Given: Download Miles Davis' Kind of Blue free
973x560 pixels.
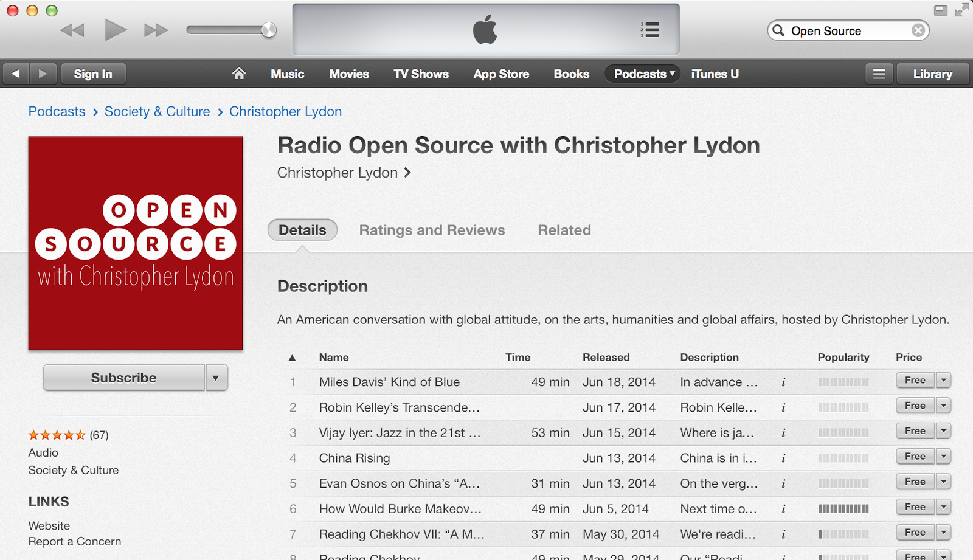Looking at the screenshot, I should (x=915, y=380).
